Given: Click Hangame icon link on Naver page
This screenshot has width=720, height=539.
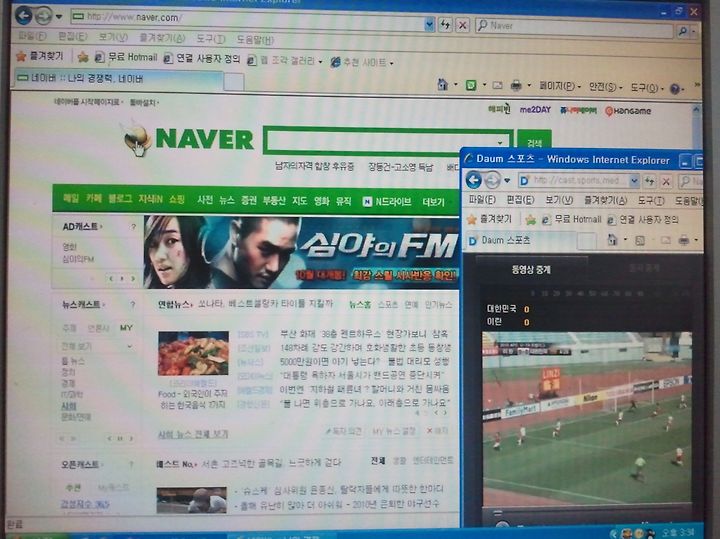Looking at the screenshot, I should tap(628, 111).
